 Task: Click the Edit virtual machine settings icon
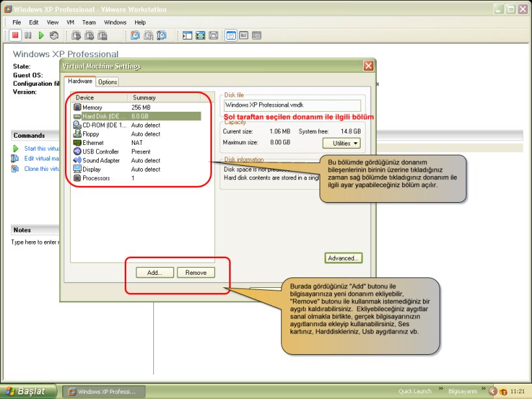[x=15, y=158]
